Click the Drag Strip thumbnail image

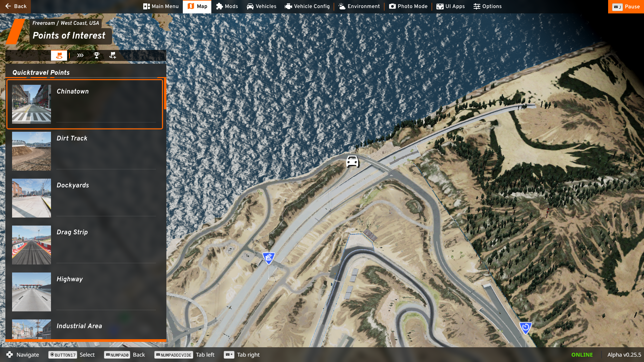pos(32,245)
